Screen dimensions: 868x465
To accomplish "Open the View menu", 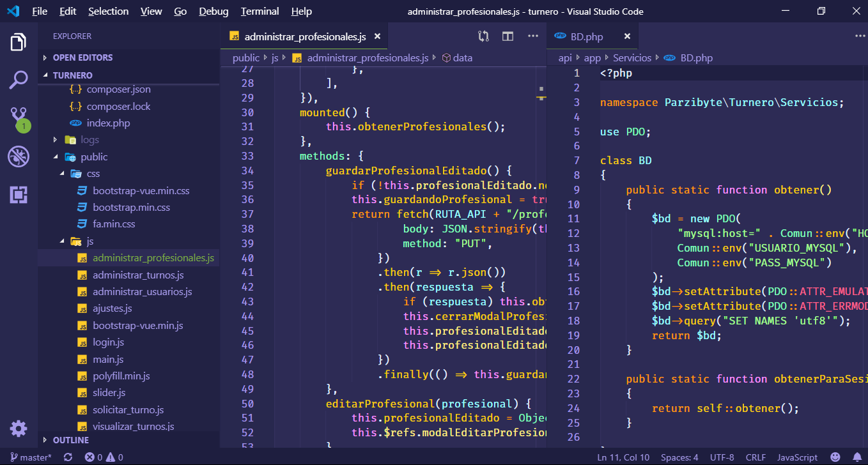I will pos(151,11).
